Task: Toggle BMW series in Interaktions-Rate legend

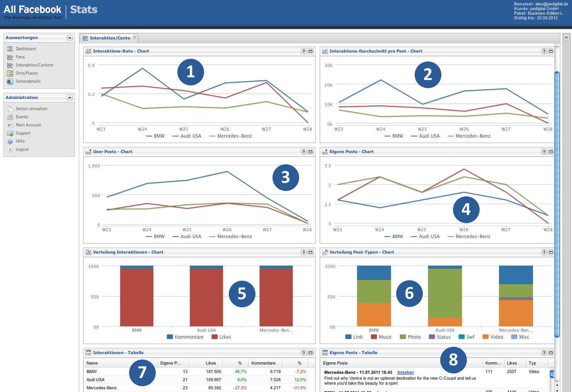Action: click(x=155, y=136)
